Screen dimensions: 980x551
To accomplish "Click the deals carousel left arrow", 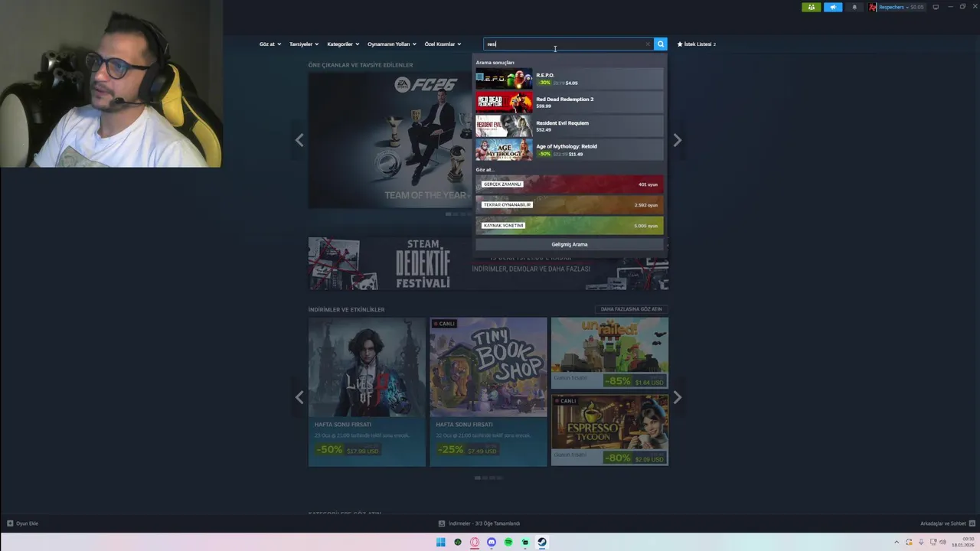I will coord(299,397).
